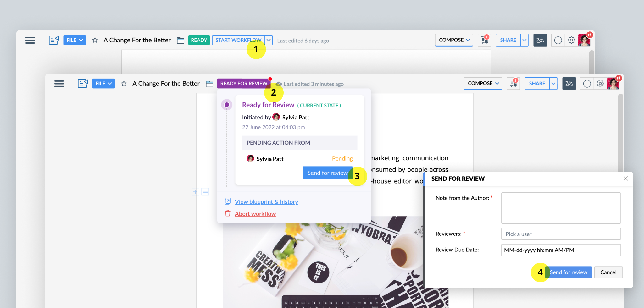644x308 pixels.
Task: Click Writer document icon in front window
Action: (83, 83)
